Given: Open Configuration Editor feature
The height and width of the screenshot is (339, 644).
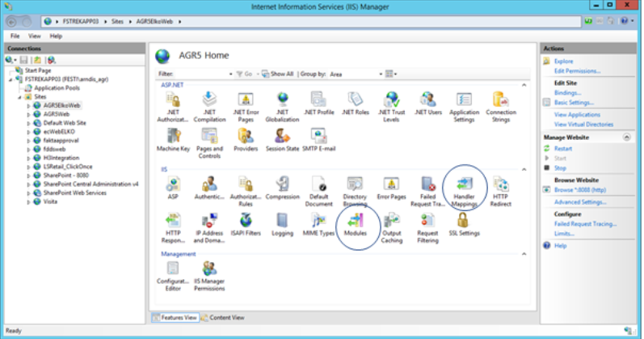Looking at the screenshot, I should [173, 276].
